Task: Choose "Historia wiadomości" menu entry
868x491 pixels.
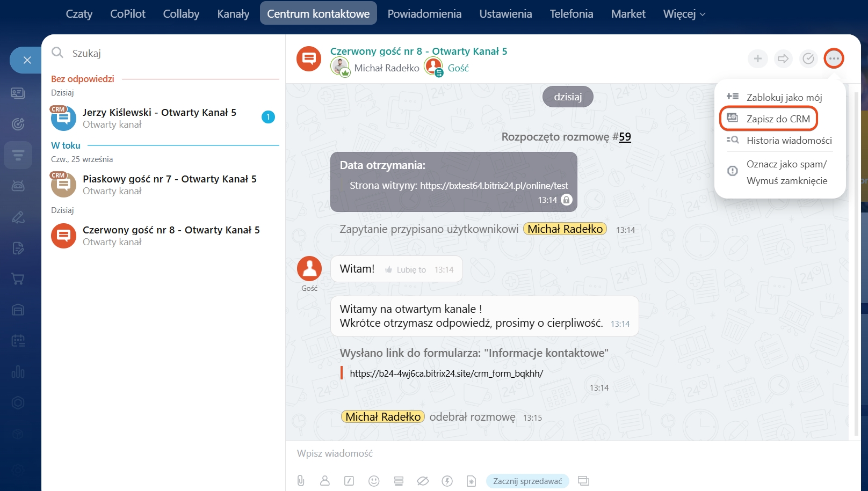Action: click(x=789, y=141)
